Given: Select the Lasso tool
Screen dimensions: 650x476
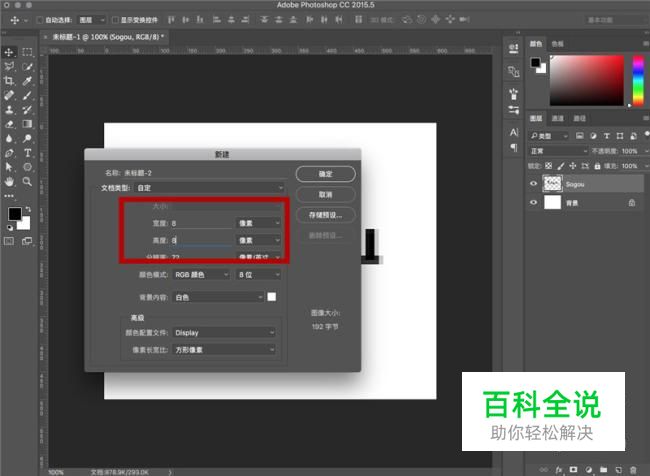Looking at the screenshot, I should coord(9,66).
